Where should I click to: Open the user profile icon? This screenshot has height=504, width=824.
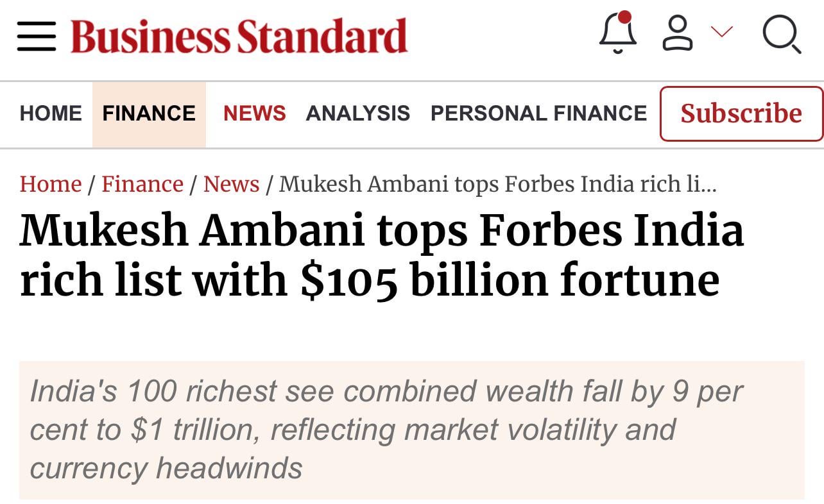tap(677, 33)
